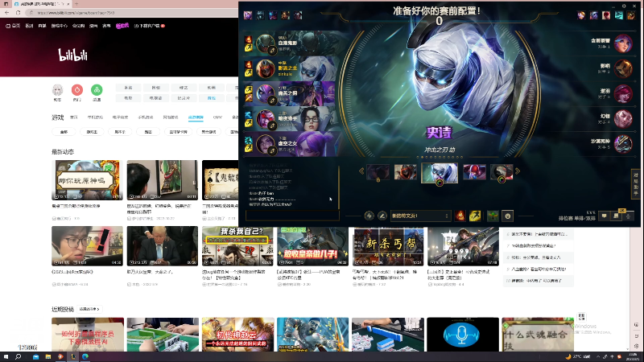Open Windows taskbar search
The image size is (644, 362).
click(18, 356)
